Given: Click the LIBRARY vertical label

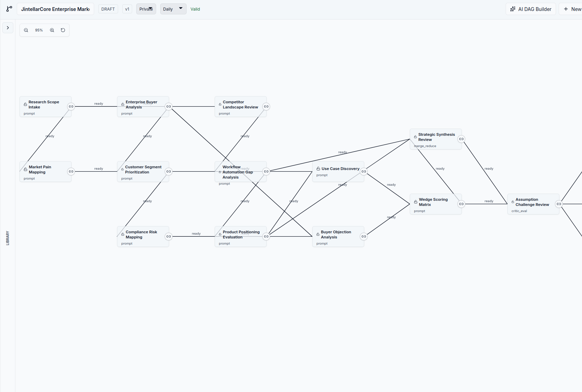Looking at the screenshot, I should tap(8, 238).
